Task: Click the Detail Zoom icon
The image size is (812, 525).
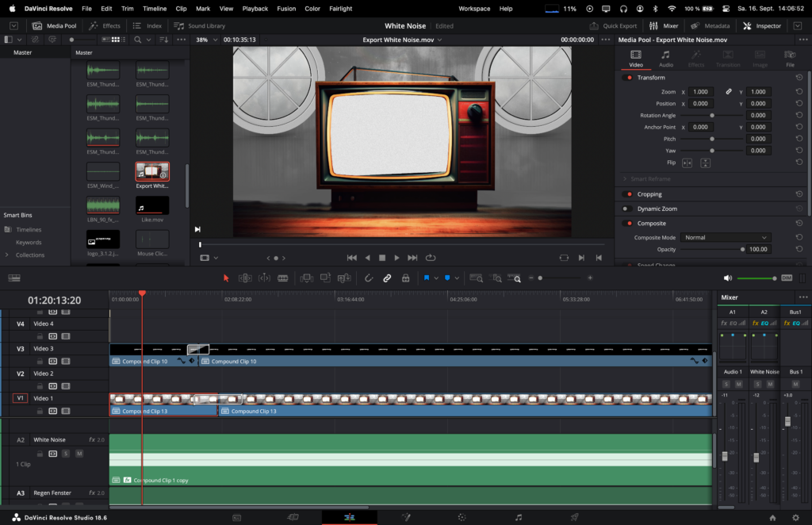Action: [496, 278]
